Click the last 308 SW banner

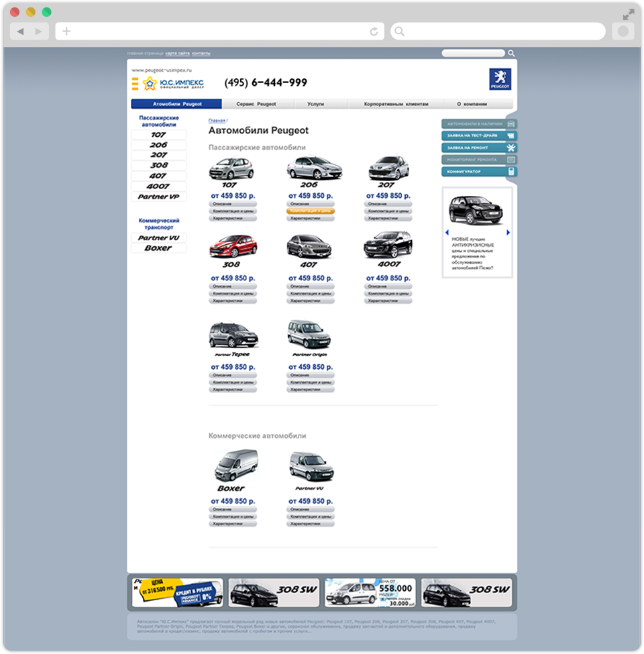point(466,592)
